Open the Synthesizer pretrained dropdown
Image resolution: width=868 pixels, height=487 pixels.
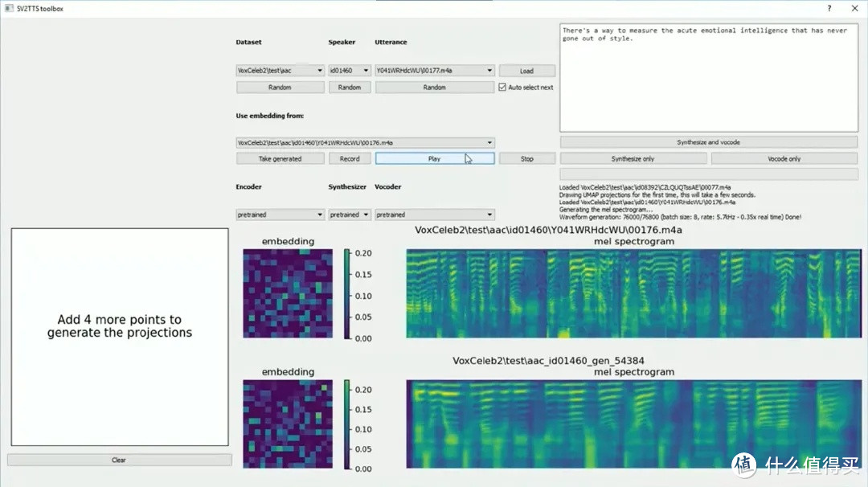tap(350, 215)
